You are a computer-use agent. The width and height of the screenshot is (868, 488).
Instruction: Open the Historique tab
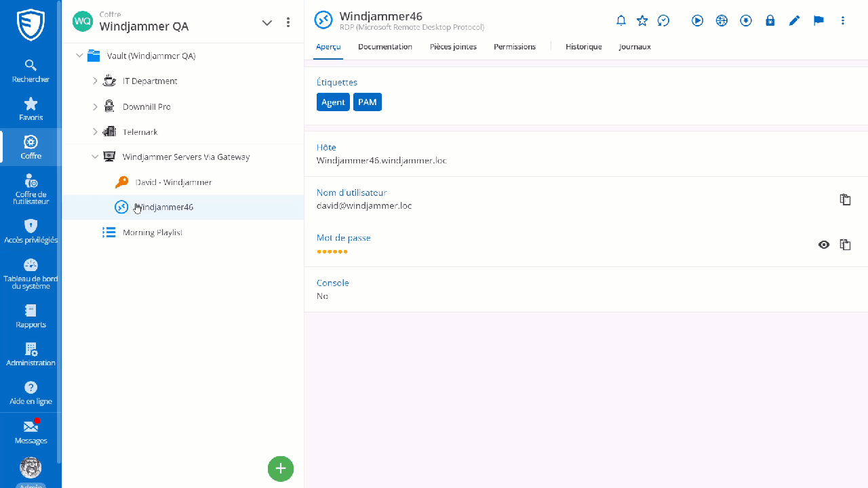(583, 47)
